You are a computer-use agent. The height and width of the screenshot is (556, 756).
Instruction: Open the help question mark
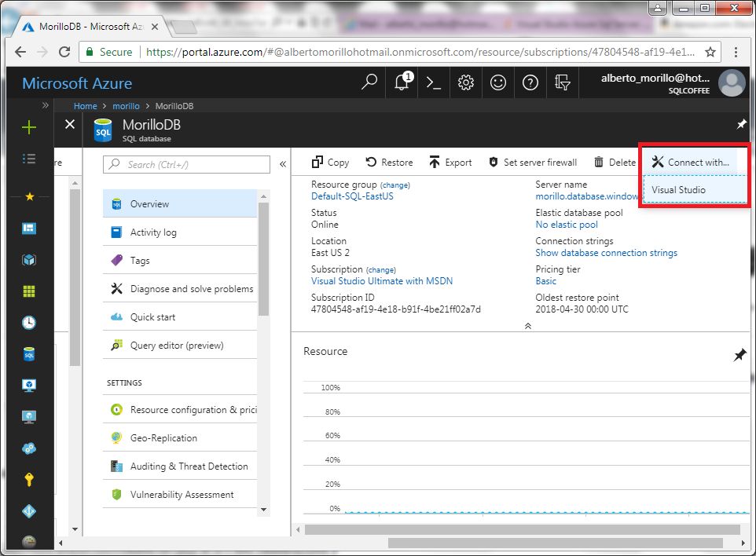click(530, 83)
